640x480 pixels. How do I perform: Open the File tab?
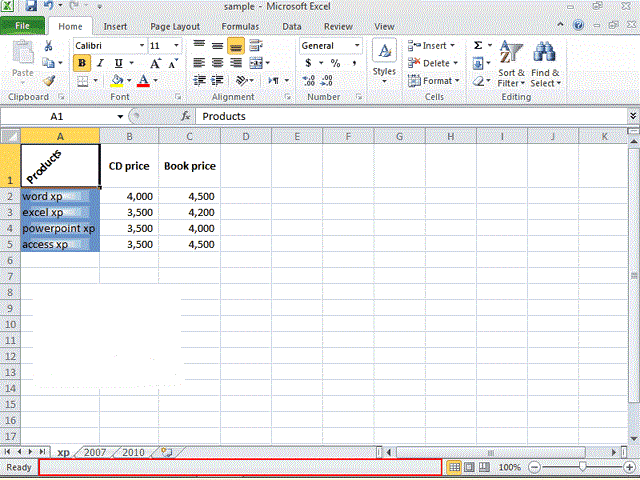point(22,26)
